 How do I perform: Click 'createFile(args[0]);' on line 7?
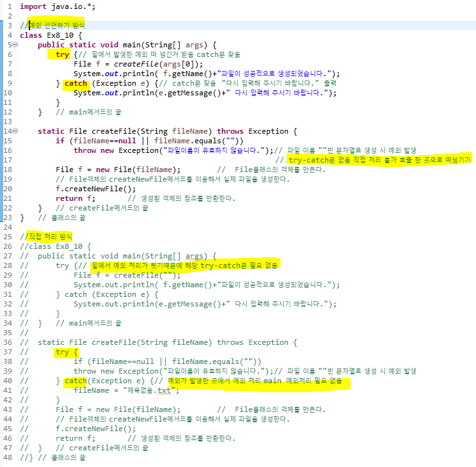point(159,64)
